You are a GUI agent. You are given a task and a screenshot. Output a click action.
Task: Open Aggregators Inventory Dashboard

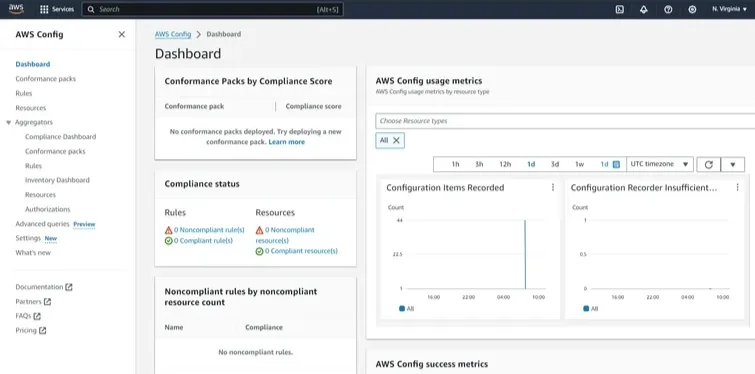pos(57,180)
